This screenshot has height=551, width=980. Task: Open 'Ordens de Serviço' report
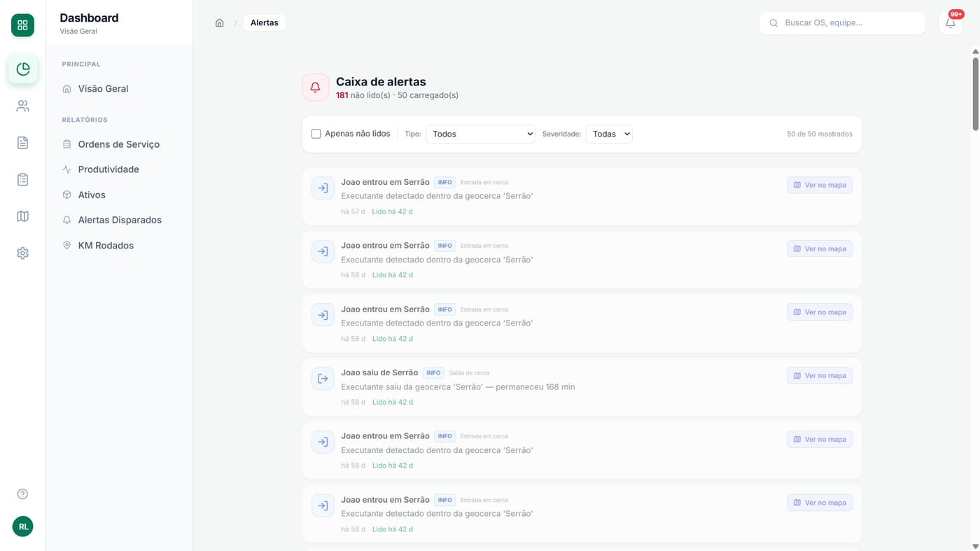(x=119, y=144)
